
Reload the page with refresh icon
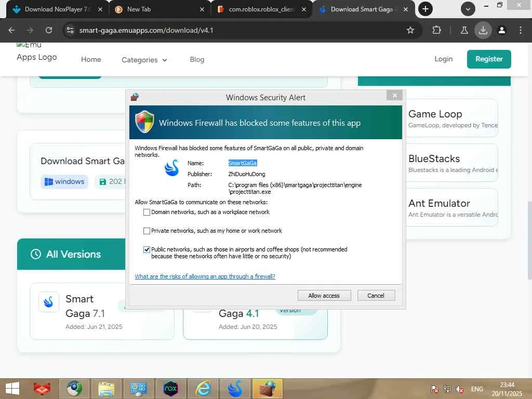point(49,30)
